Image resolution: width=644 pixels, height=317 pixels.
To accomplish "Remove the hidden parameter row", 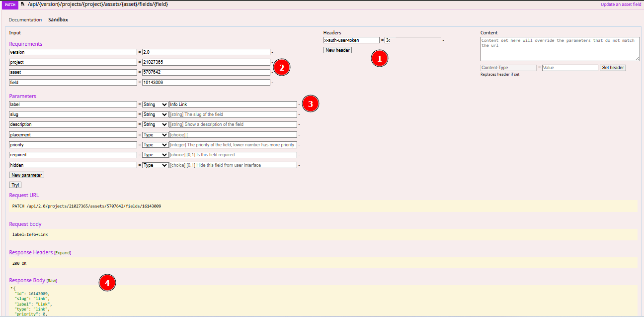I will point(299,165).
